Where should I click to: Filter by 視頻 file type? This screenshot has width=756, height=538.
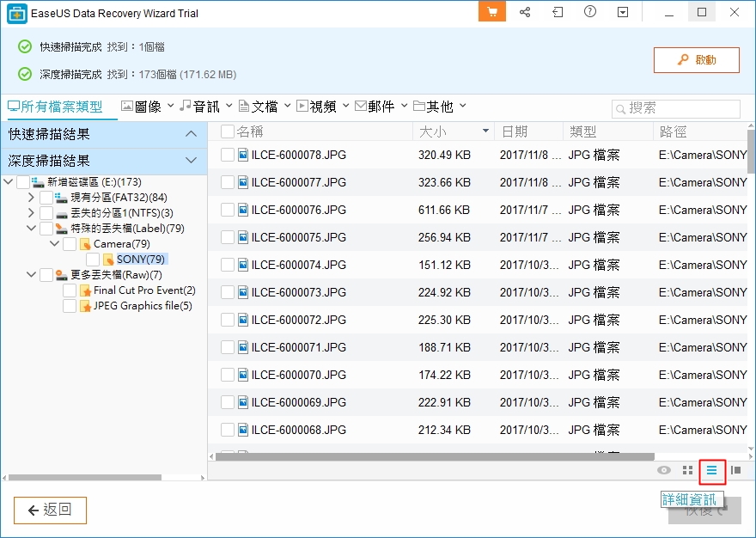point(316,107)
